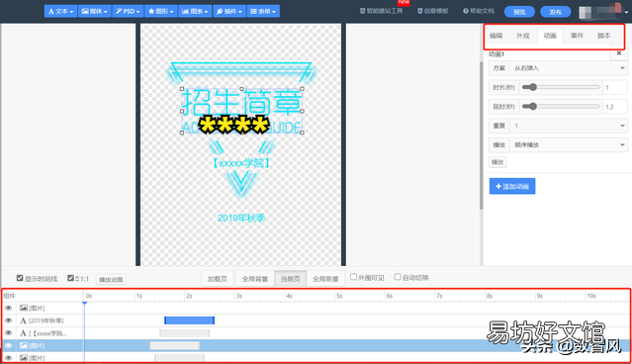The height and width of the screenshot is (364, 632).
Task: Close the 动画1 panel with X icon
Action: pyautogui.click(x=619, y=53)
